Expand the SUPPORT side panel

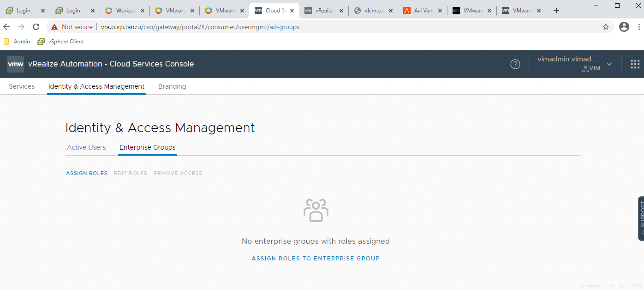pos(641,218)
